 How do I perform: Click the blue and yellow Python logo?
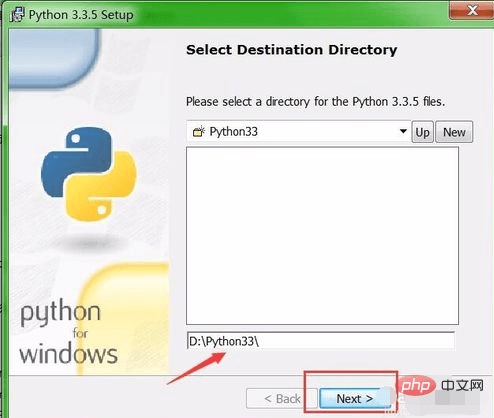coord(89,174)
